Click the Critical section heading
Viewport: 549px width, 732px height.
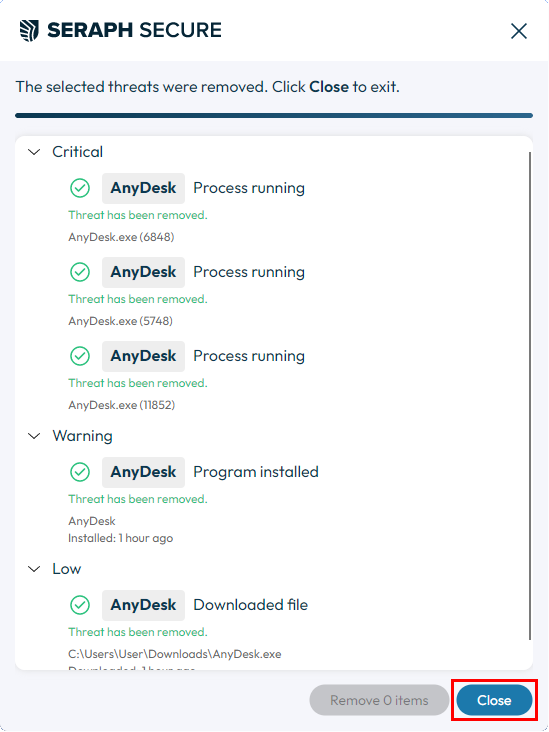click(x=77, y=152)
